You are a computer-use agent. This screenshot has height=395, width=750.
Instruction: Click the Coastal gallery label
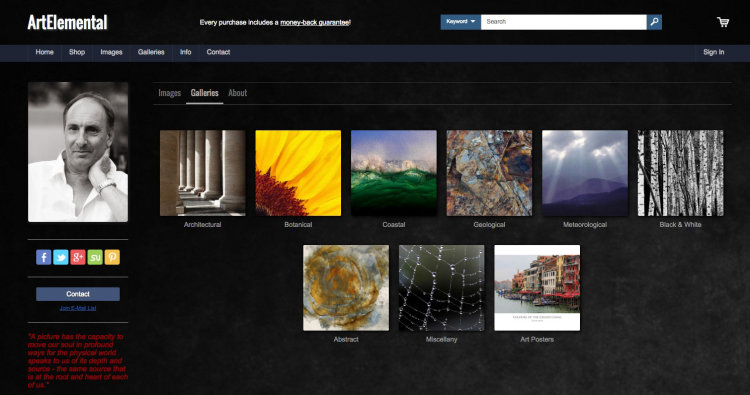(x=394, y=225)
